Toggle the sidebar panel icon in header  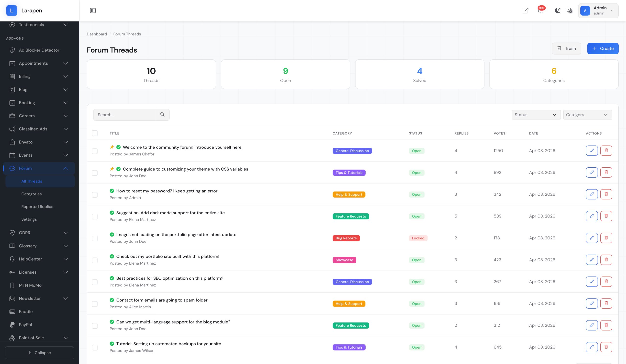tap(93, 11)
